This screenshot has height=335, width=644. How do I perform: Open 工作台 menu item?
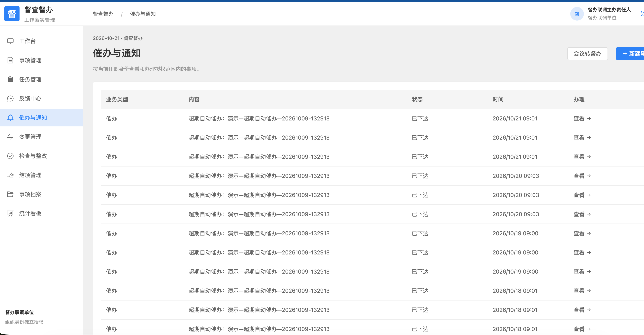click(x=41, y=41)
